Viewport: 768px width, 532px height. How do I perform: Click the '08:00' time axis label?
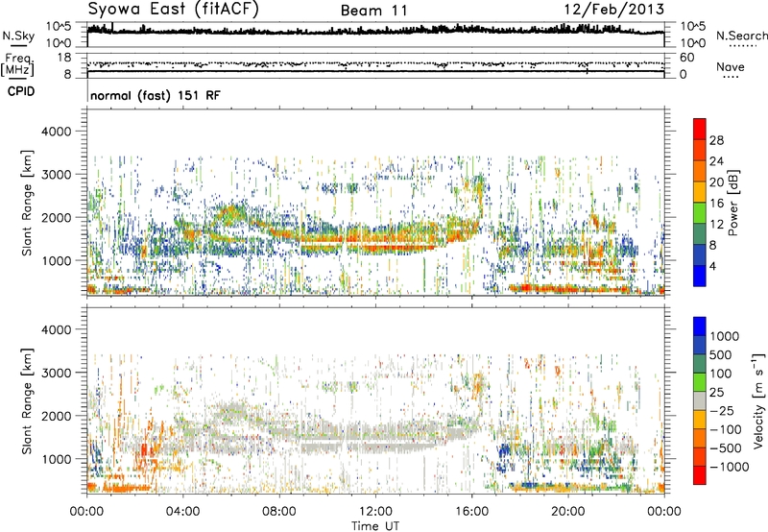279,512
